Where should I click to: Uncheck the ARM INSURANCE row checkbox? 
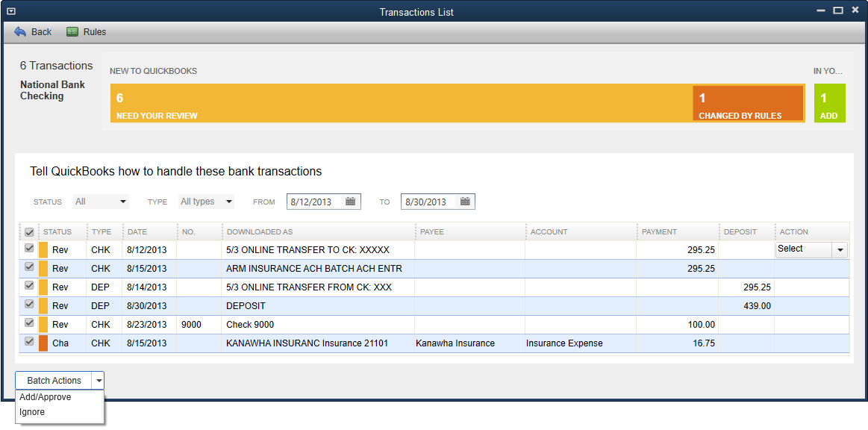click(29, 267)
